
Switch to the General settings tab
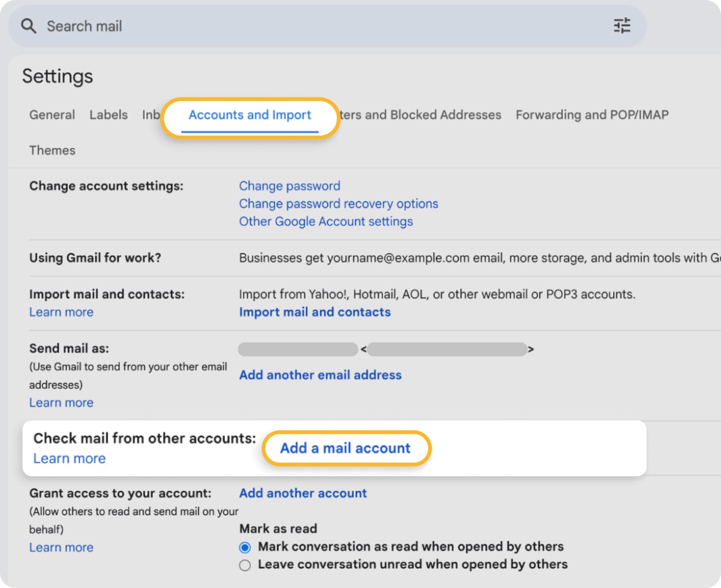point(52,115)
